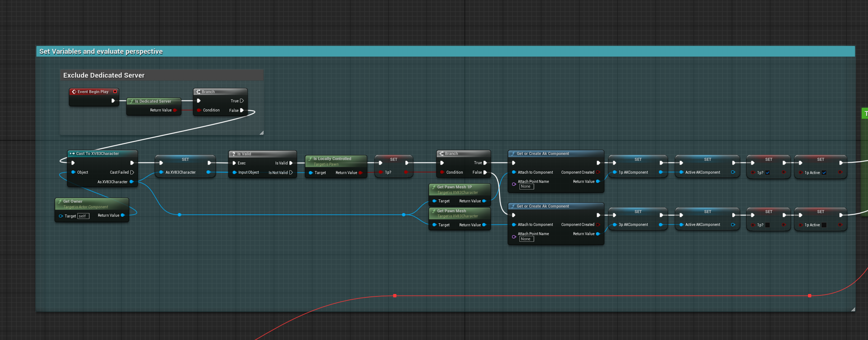Screen dimensions: 868x340
Task: Click the Target pin of Get Pawn Mesh 1P
Action: tap(434, 201)
